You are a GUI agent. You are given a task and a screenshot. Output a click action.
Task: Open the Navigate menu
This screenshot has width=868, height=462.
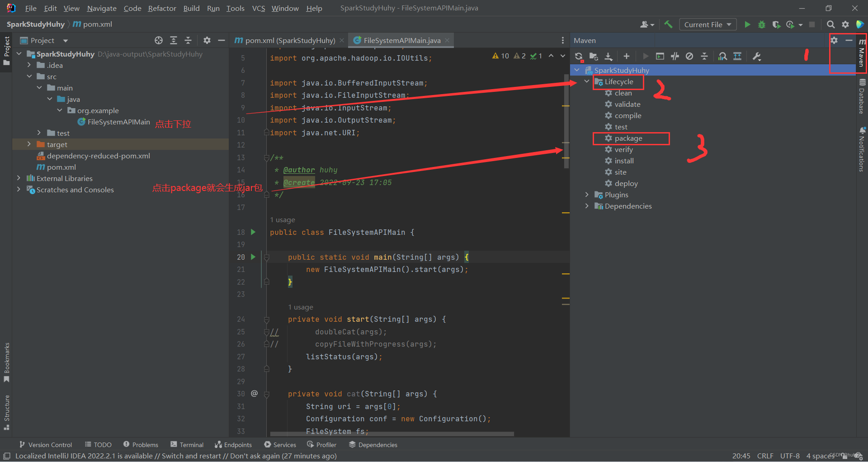click(x=102, y=8)
